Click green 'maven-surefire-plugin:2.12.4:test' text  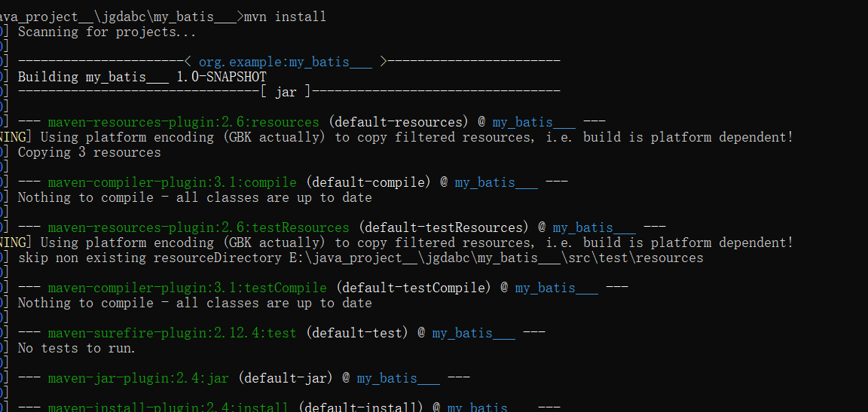click(172, 333)
